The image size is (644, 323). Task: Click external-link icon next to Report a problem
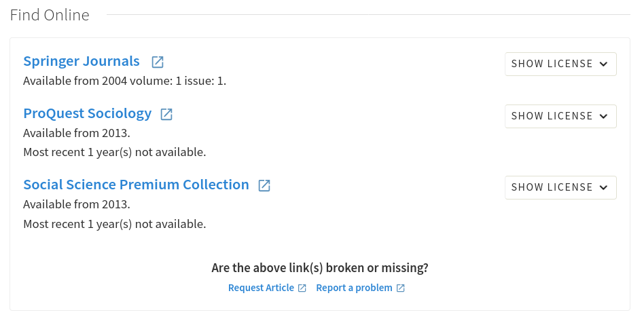401,288
